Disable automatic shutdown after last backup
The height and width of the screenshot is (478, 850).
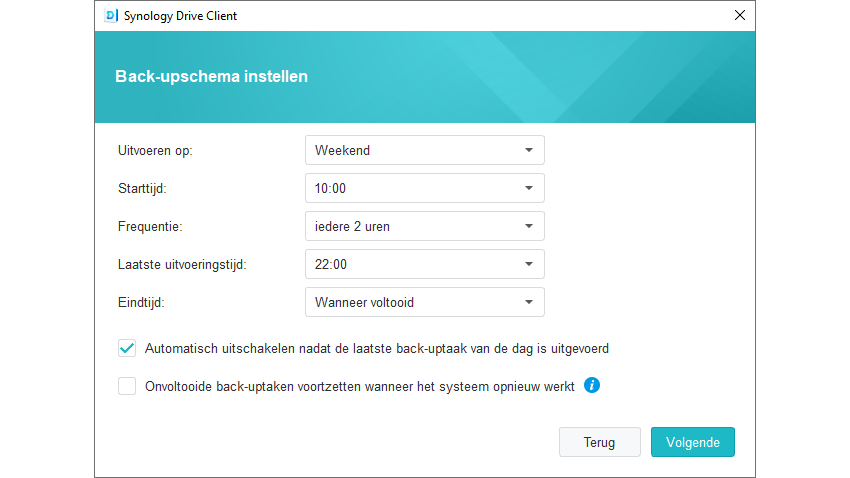click(x=127, y=349)
